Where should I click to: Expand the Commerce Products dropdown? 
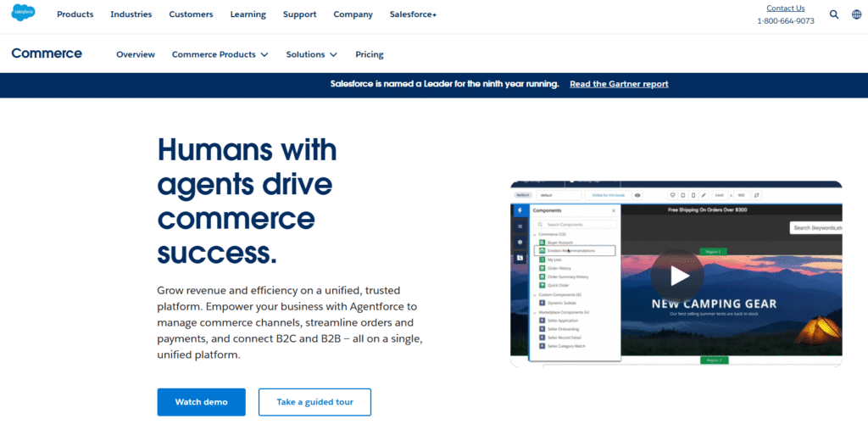pos(220,54)
